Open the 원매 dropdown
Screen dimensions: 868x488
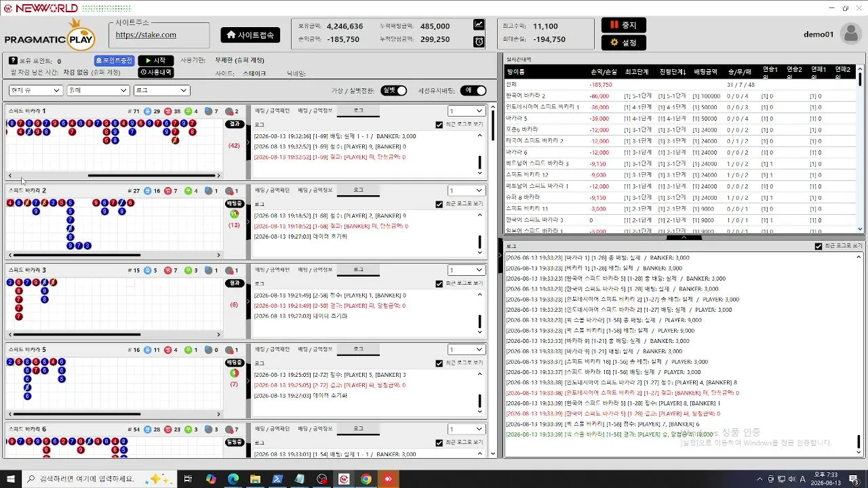coord(98,90)
